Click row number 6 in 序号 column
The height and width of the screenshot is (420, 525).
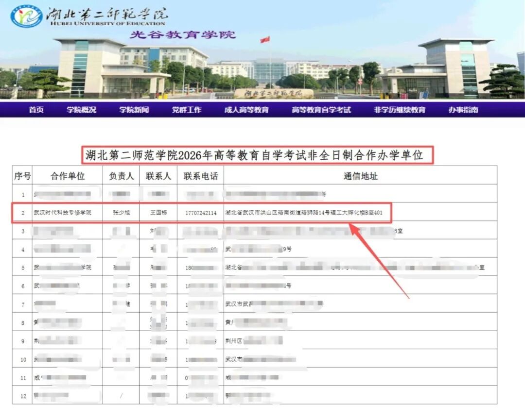[23, 286]
